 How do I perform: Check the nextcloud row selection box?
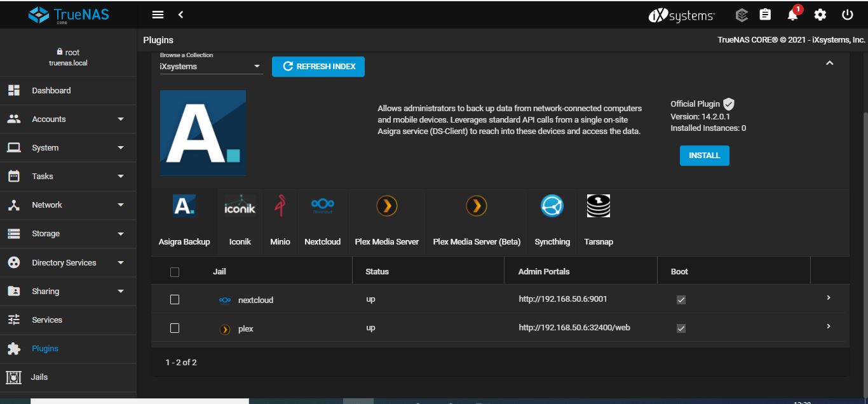click(x=175, y=300)
